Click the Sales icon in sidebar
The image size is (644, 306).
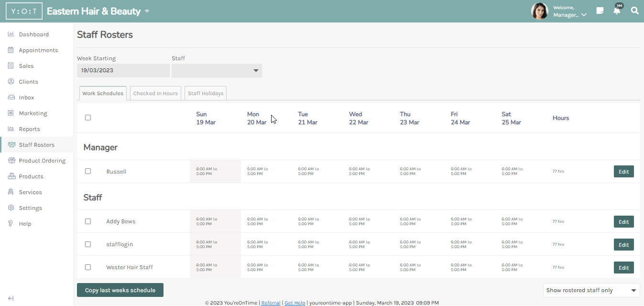[x=11, y=66]
